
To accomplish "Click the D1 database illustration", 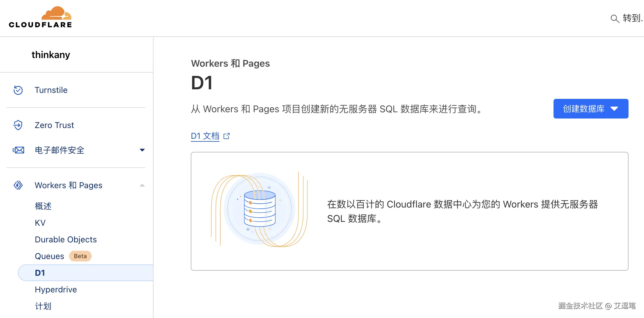I will point(259,209).
